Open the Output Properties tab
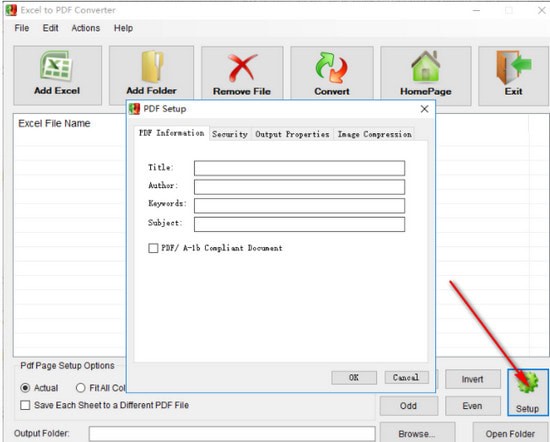 (x=292, y=134)
